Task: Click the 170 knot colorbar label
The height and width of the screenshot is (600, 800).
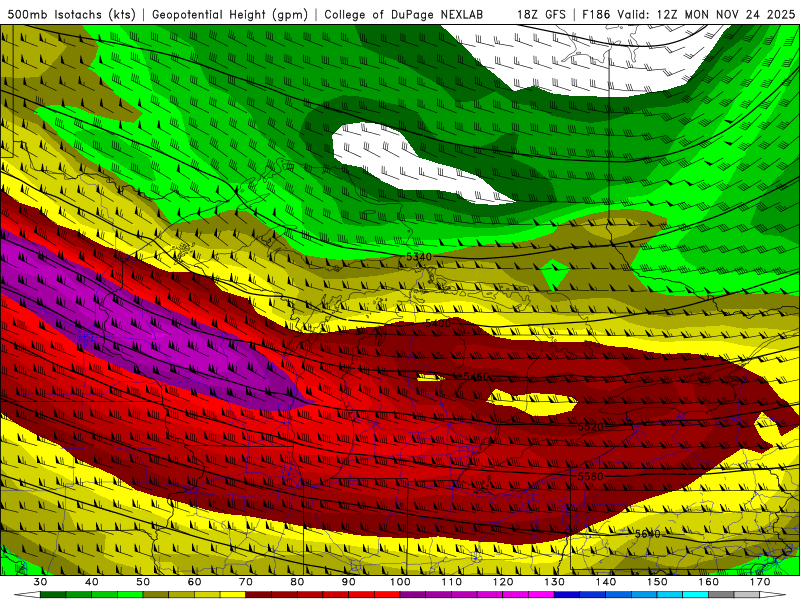Action: coord(760,582)
